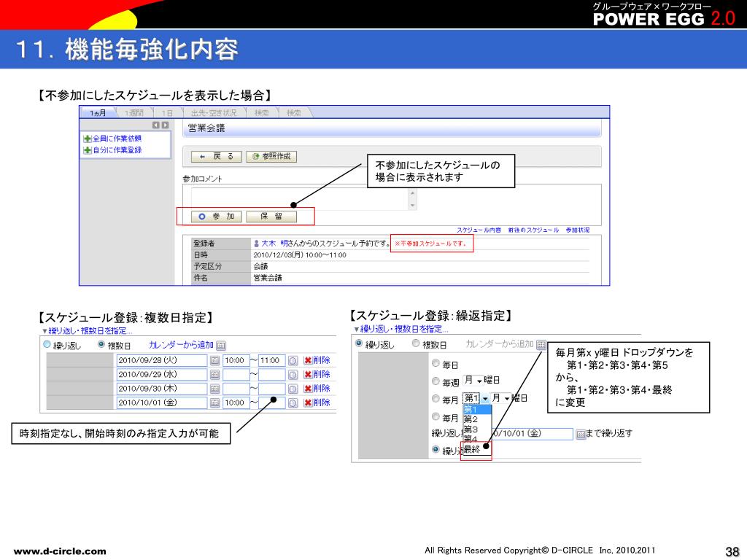Open the 大木 明 user link
This screenshot has width=747, height=560.
274,244
